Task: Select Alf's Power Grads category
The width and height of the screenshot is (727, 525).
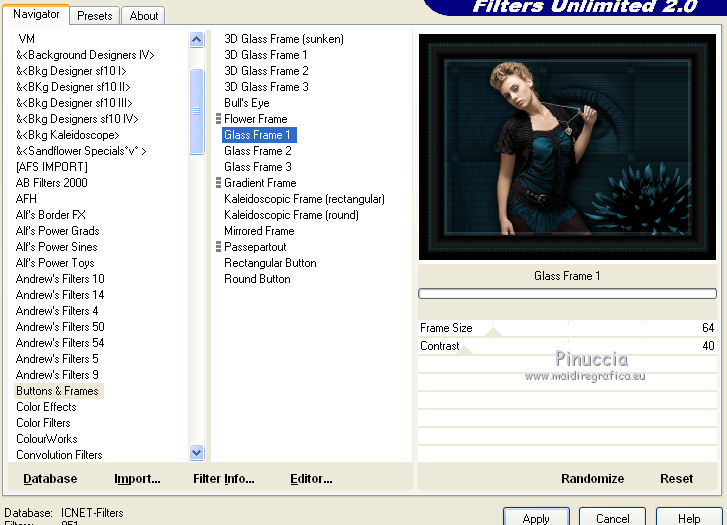Action: tap(57, 231)
